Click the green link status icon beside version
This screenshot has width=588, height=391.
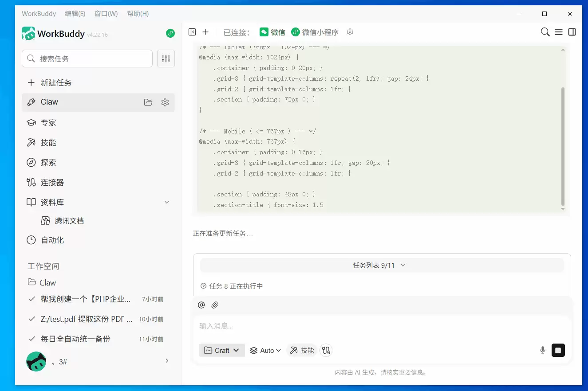[x=170, y=33]
